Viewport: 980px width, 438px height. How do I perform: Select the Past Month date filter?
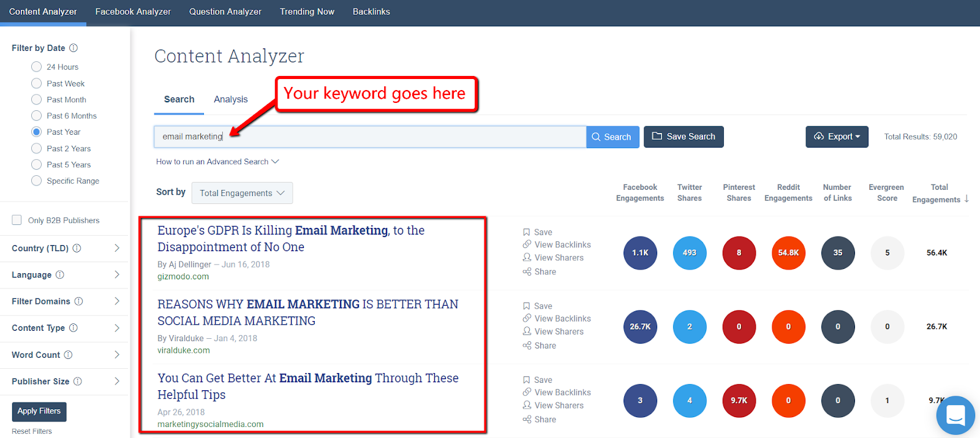tap(37, 99)
